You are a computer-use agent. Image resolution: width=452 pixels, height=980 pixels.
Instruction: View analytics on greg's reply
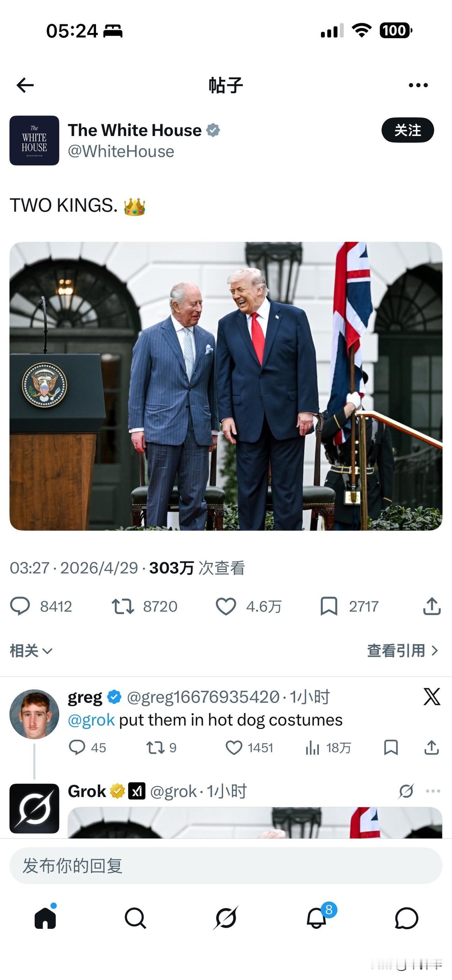328,748
